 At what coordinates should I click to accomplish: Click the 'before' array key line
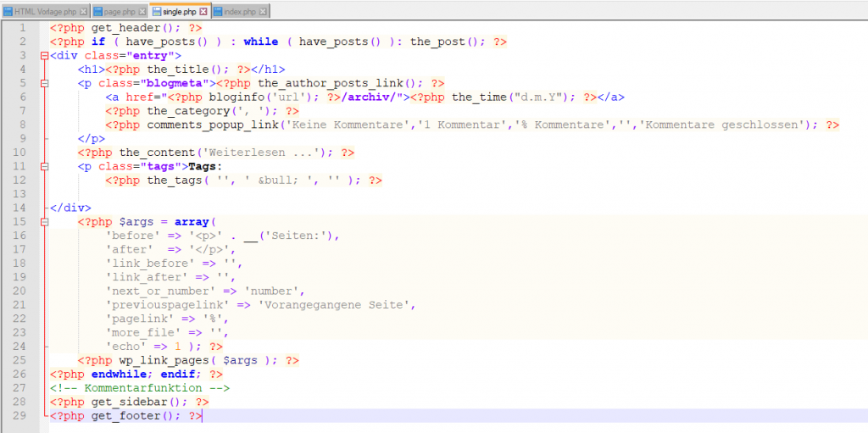pos(223,236)
